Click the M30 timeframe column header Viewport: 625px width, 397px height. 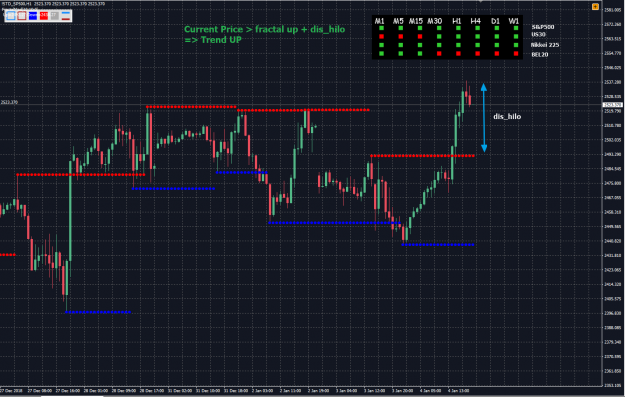click(x=434, y=21)
